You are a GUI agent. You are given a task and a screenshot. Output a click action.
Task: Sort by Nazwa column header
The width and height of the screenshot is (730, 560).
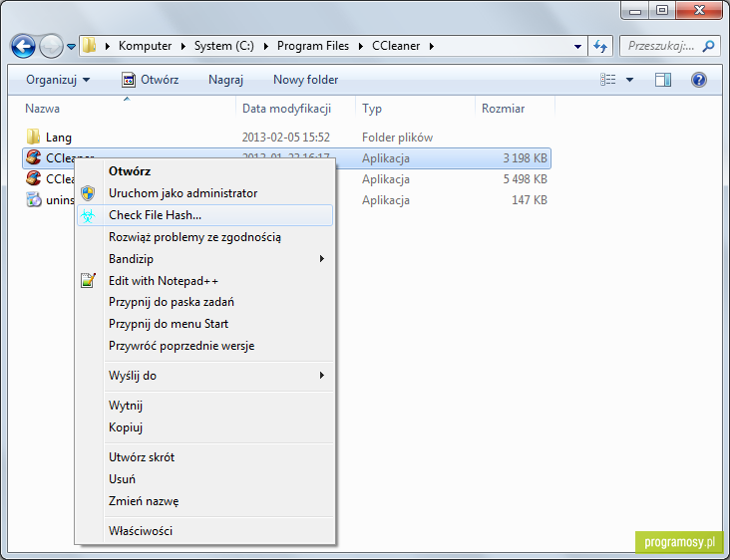(x=42, y=109)
